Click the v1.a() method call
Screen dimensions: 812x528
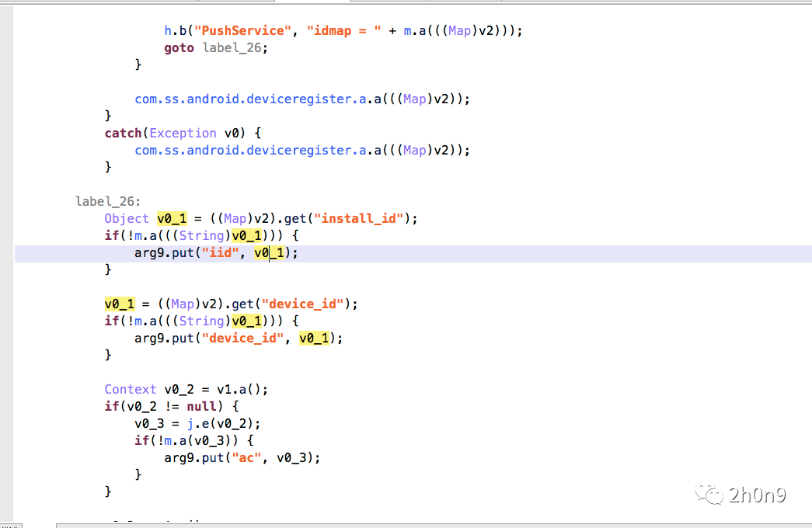coord(239,389)
